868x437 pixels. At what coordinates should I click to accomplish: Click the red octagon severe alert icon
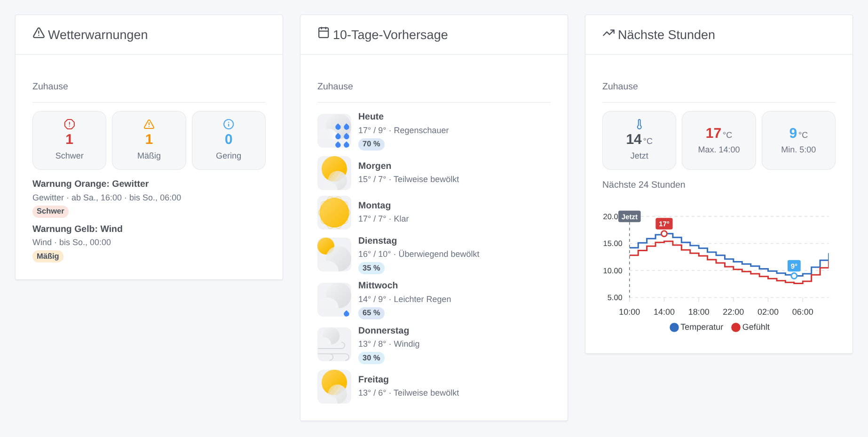pos(70,124)
